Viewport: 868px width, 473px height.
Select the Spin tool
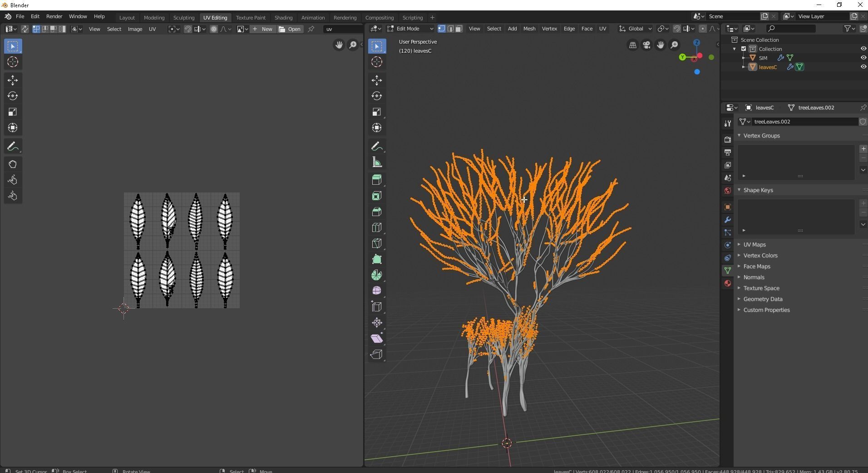coord(377,275)
